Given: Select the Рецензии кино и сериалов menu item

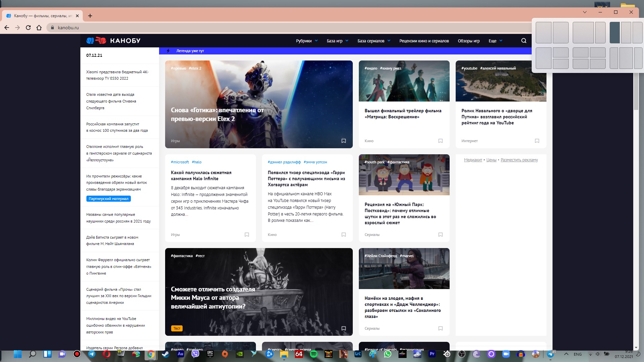Looking at the screenshot, I should pyautogui.click(x=424, y=41).
